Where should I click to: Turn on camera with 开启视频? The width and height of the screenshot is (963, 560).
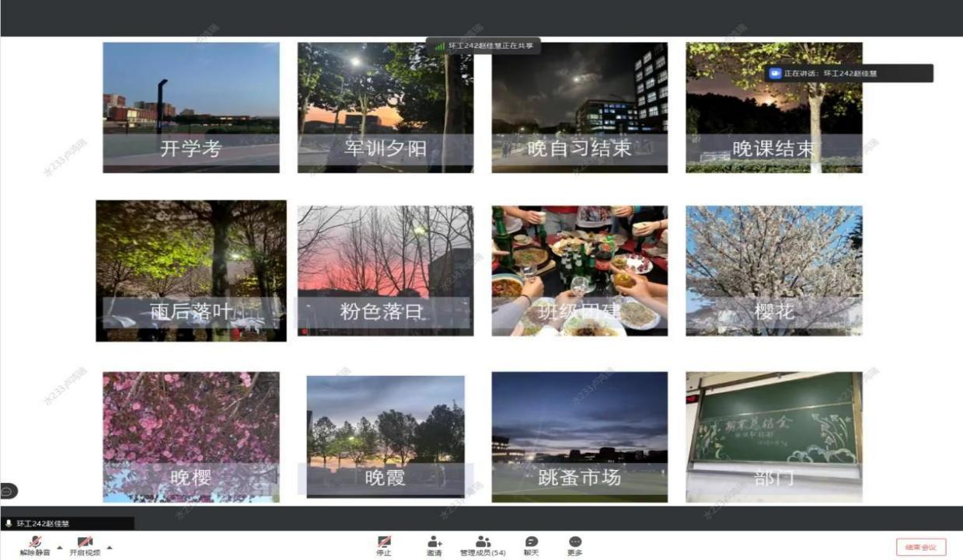[x=84, y=541]
